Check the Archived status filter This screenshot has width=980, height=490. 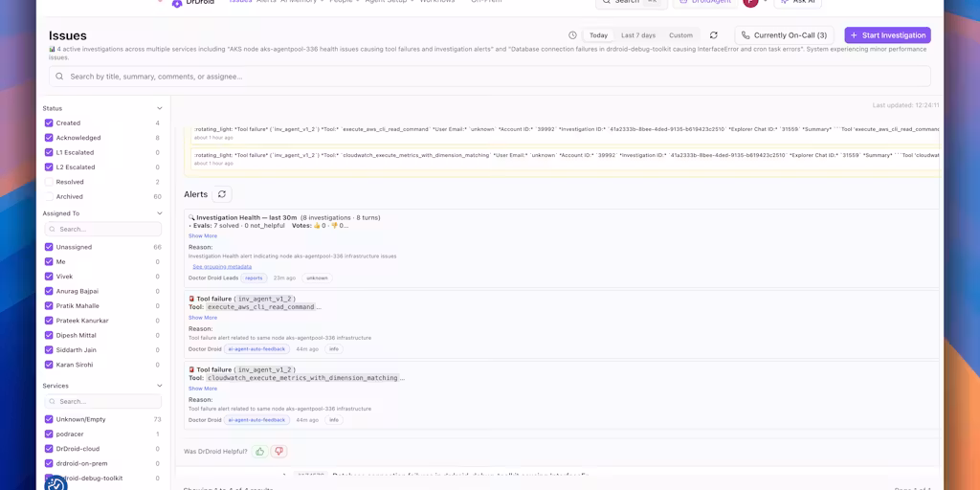[49, 196]
